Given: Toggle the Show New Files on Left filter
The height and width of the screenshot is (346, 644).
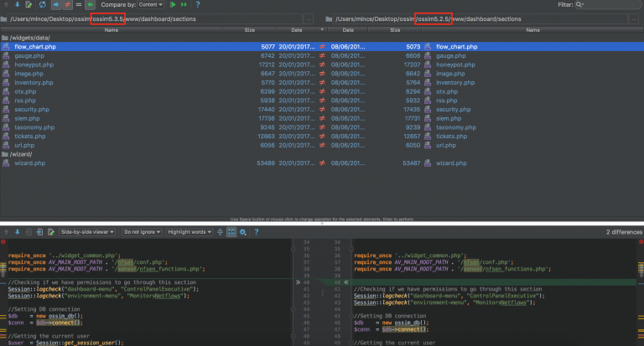Looking at the screenshot, I should tap(55, 5).
